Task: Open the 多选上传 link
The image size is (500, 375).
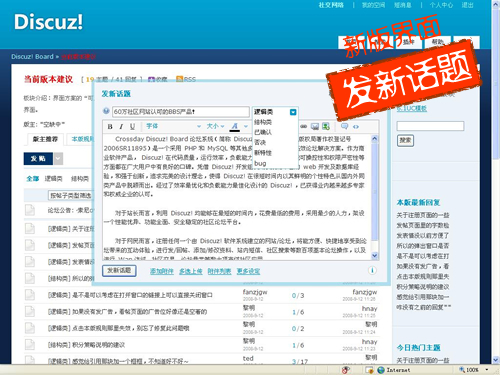Action: 191,271
